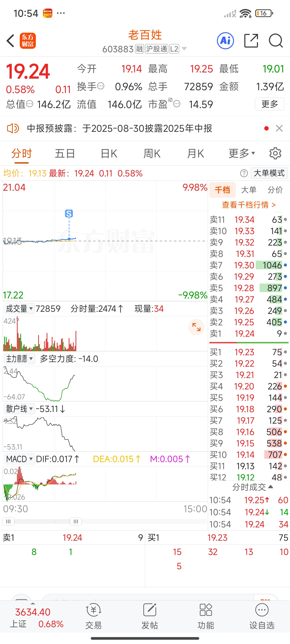The image size is (290, 644).
Task: Collapse the 分时成交 section arrow
Action: point(271,487)
